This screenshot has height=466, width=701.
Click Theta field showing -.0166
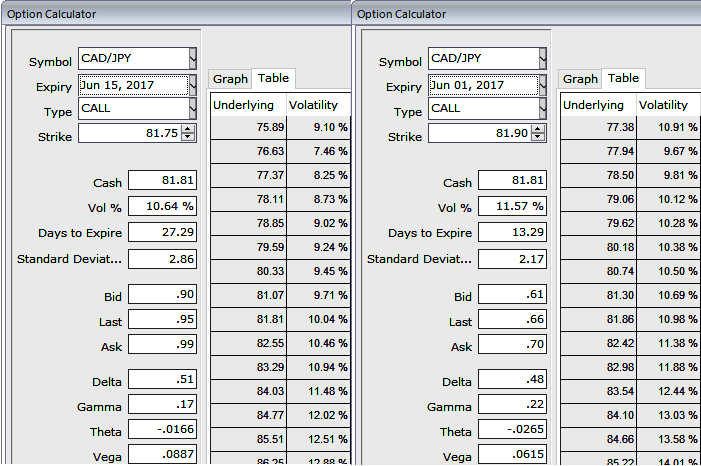click(x=162, y=429)
